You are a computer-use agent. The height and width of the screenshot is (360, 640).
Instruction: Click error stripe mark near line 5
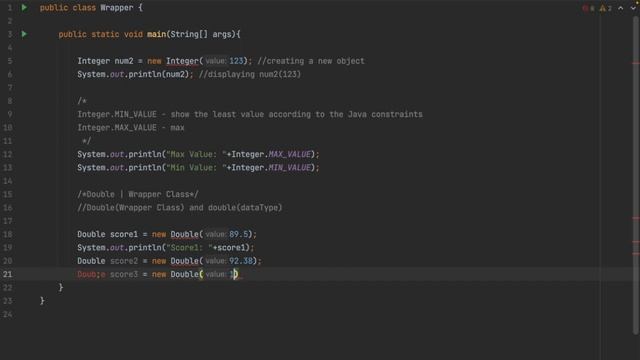tap(636, 63)
